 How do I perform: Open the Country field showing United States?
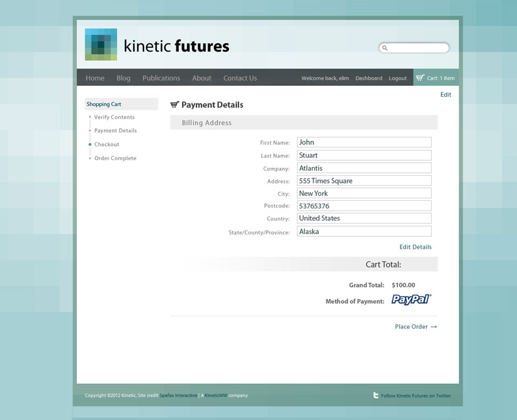[364, 218]
